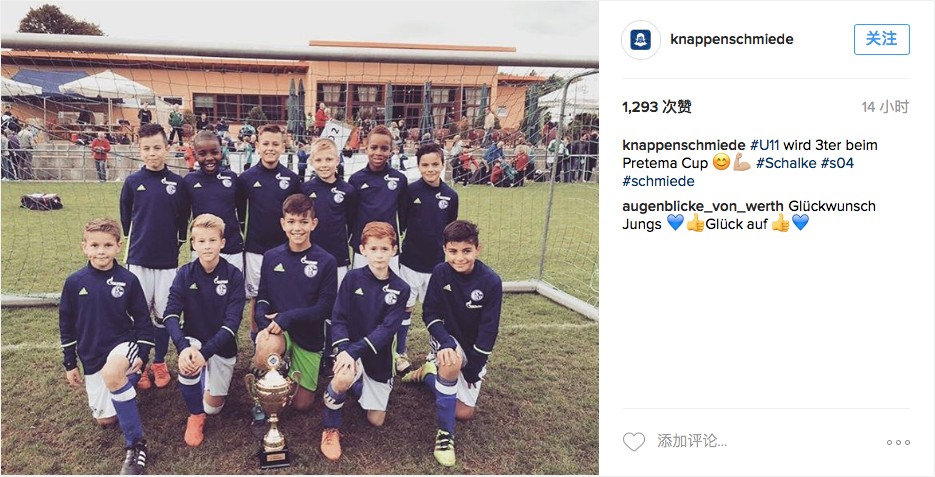Viewport: 935px width, 477px height.
Task: Open the #Schalke hashtag link
Action: pyautogui.click(x=786, y=163)
